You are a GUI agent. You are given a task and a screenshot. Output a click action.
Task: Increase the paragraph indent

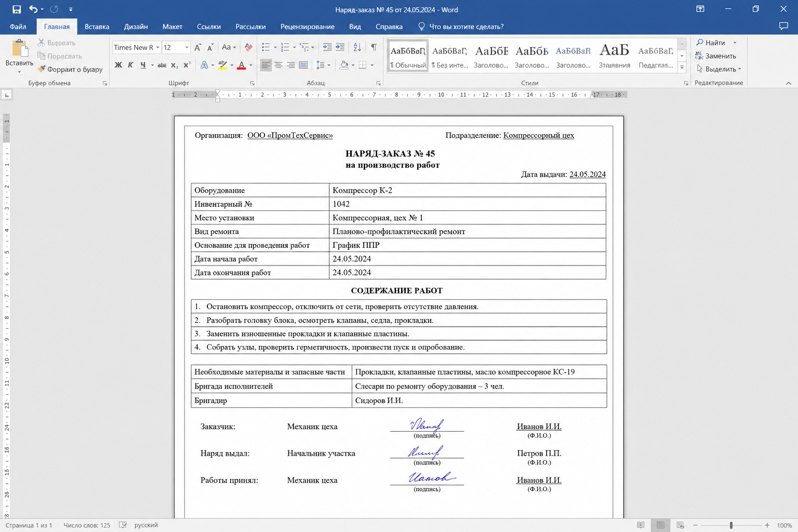click(x=340, y=47)
